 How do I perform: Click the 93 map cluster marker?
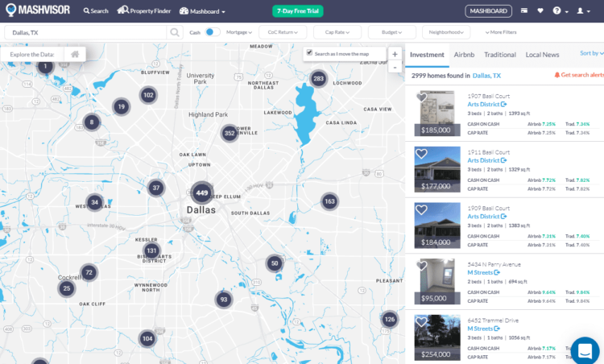pyautogui.click(x=224, y=300)
